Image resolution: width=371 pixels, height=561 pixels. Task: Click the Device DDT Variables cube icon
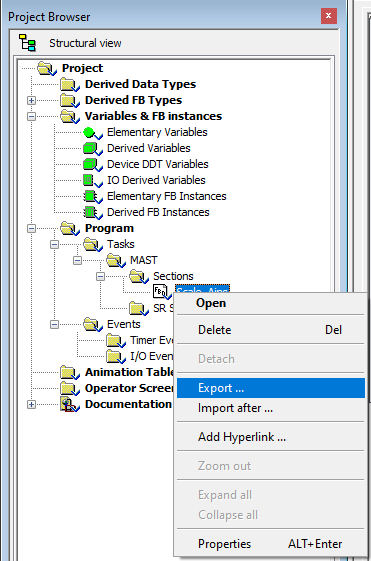click(92, 165)
